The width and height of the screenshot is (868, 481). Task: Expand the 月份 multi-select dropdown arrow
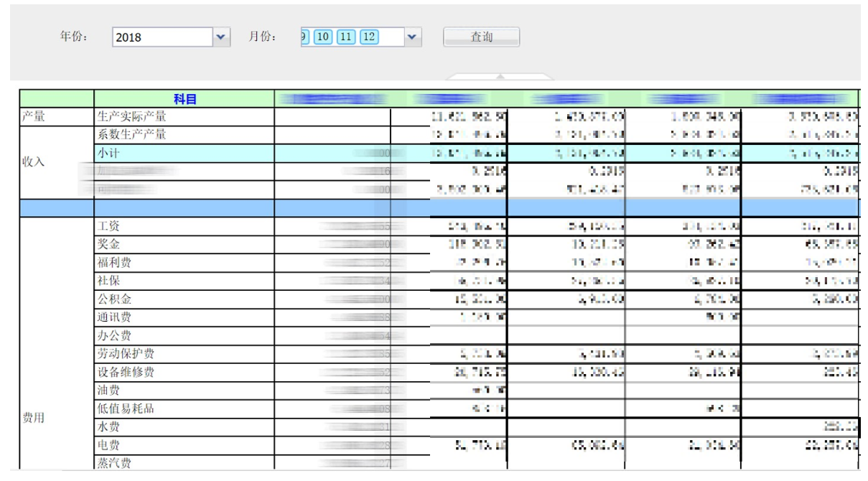412,37
